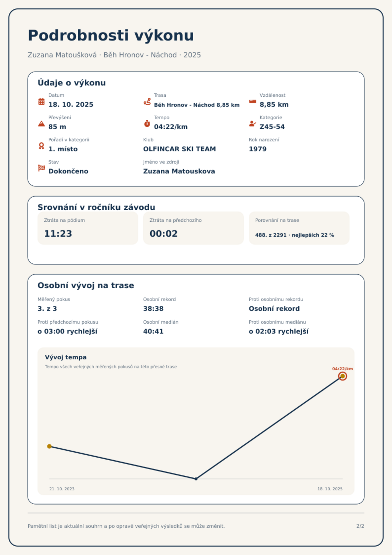Click the highlighted 04:22/km chart point
The image size is (392, 555).
[342, 376]
